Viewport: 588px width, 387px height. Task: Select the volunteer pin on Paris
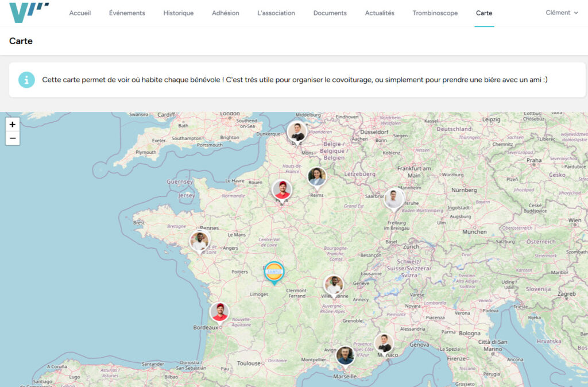[282, 189]
